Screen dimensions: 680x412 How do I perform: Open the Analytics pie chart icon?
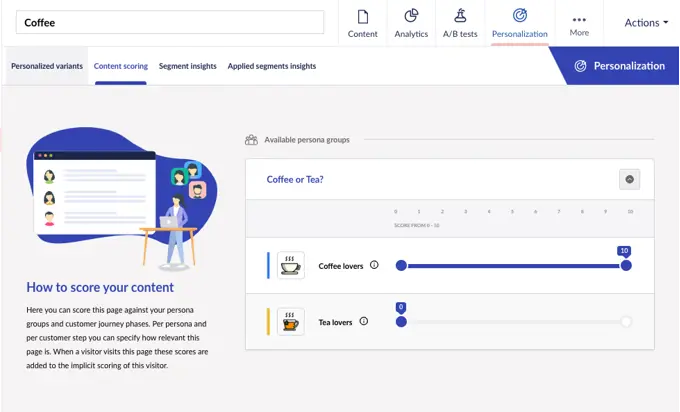point(411,17)
